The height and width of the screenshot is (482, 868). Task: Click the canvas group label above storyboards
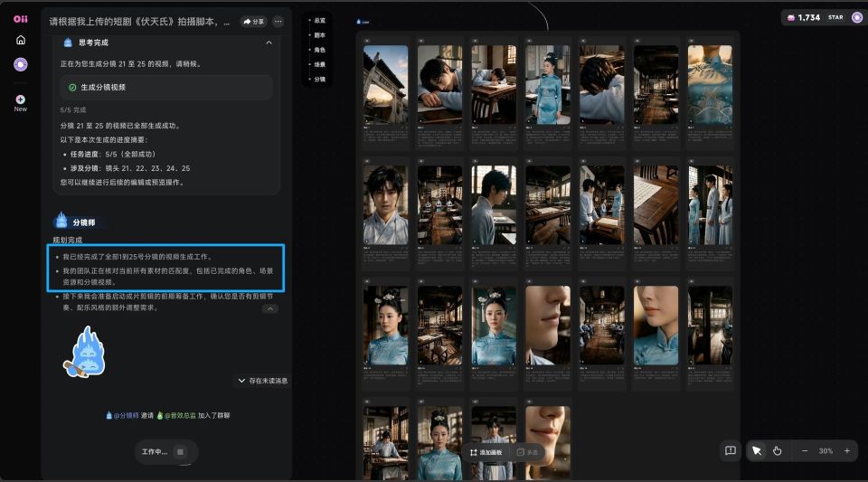[363, 22]
